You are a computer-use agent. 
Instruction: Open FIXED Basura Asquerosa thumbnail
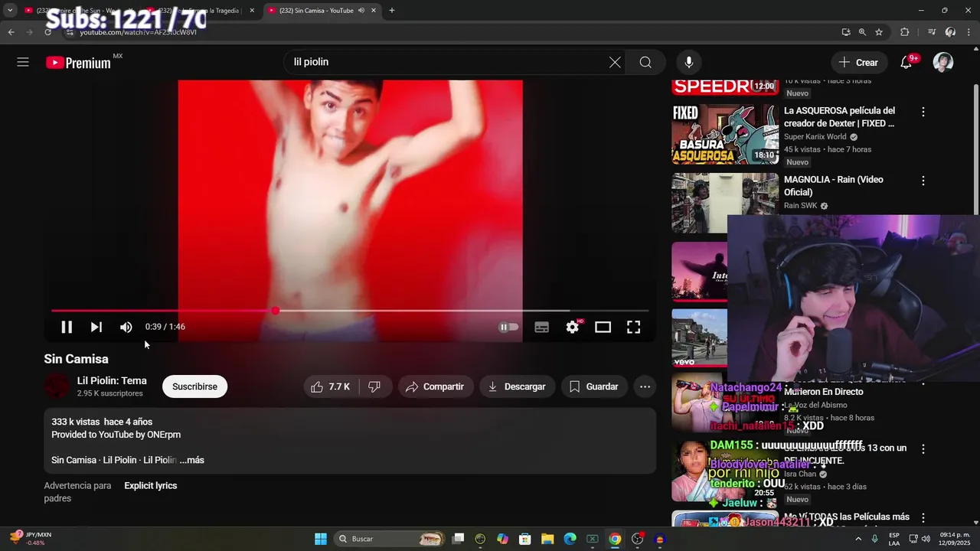click(x=725, y=134)
